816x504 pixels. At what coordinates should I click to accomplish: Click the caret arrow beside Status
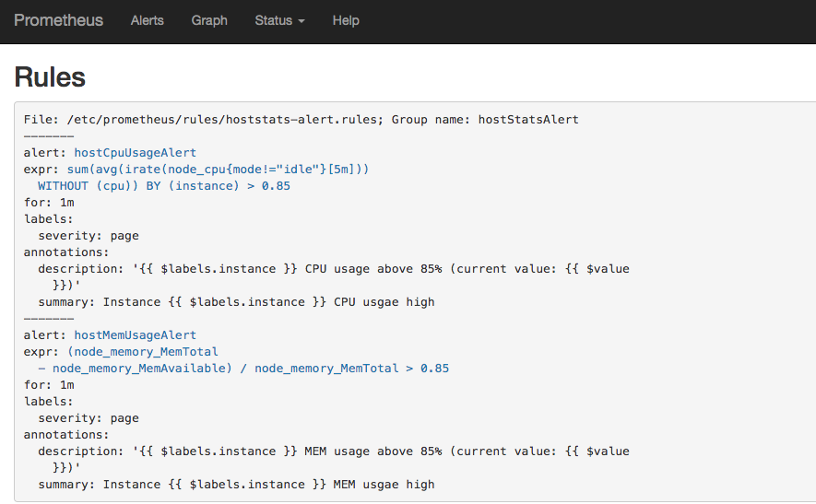coord(302,21)
